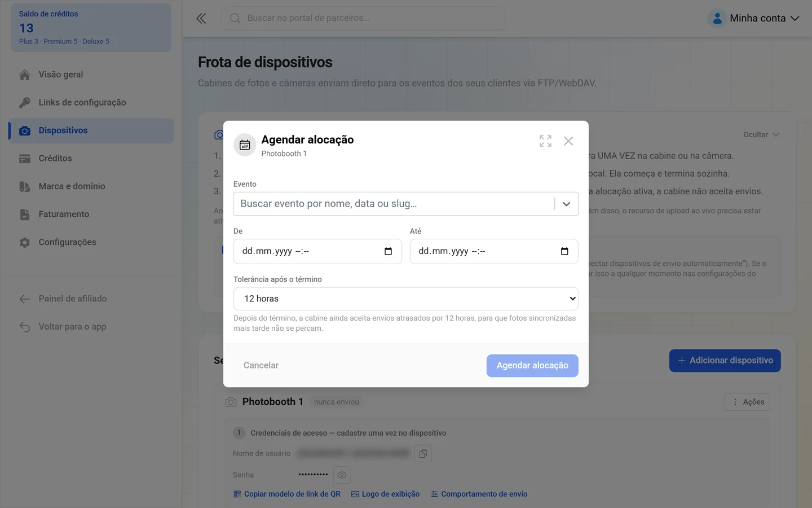Click the calendar icon in dialog header
812x508 pixels.
245,145
